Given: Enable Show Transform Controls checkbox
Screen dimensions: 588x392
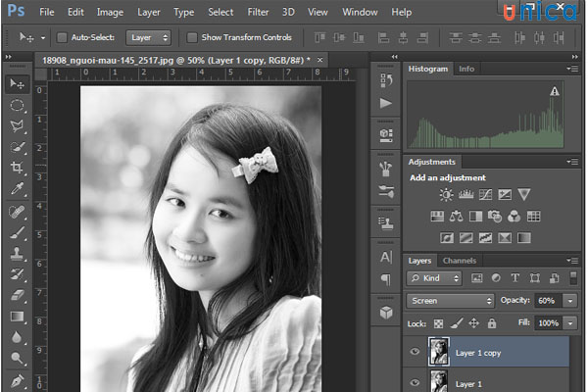Looking at the screenshot, I should coord(192,37).
